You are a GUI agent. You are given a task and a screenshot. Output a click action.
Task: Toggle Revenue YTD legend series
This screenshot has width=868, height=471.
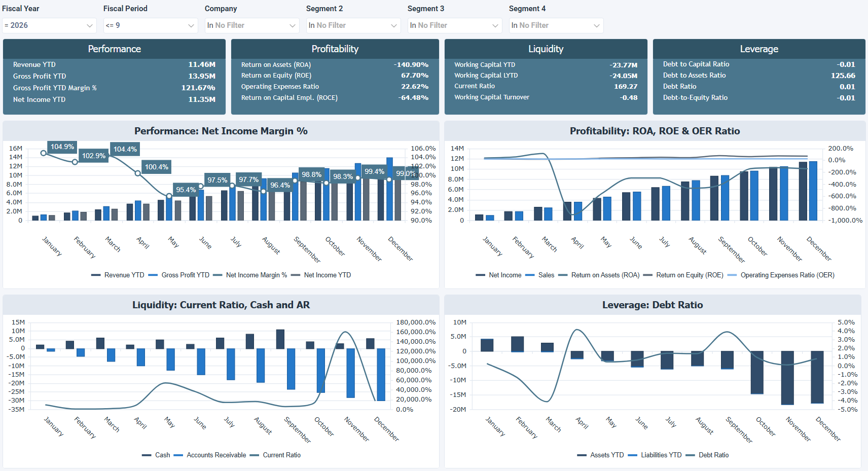point(118,275)
